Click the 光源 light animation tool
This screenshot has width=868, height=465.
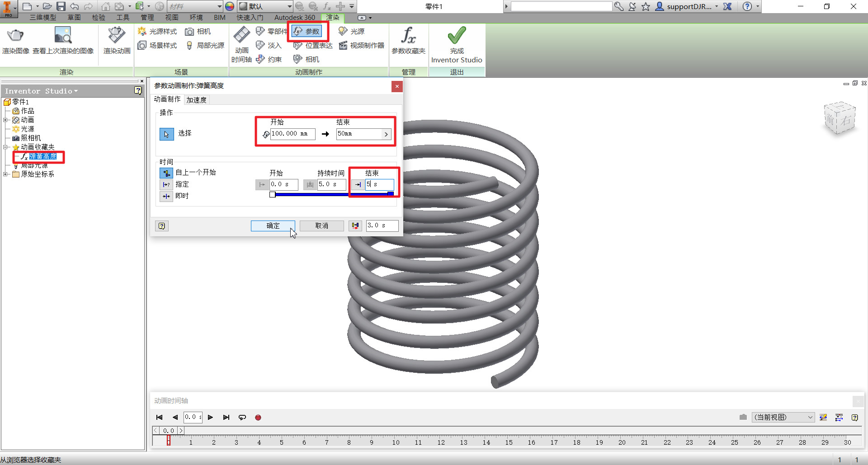[352, 31]
